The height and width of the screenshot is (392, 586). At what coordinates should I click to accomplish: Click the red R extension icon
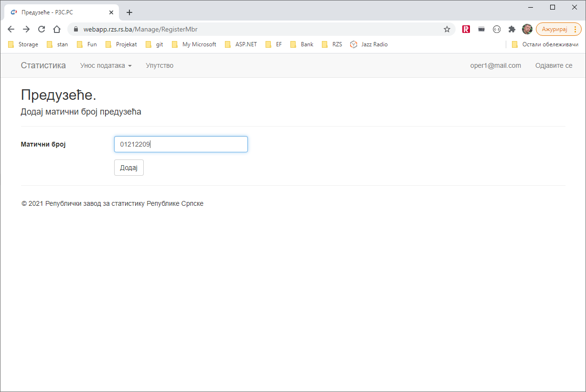[x=466, y=29]
